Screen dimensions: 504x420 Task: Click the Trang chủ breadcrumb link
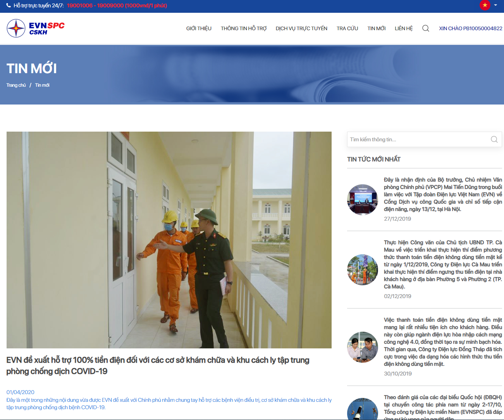(16, 85)
